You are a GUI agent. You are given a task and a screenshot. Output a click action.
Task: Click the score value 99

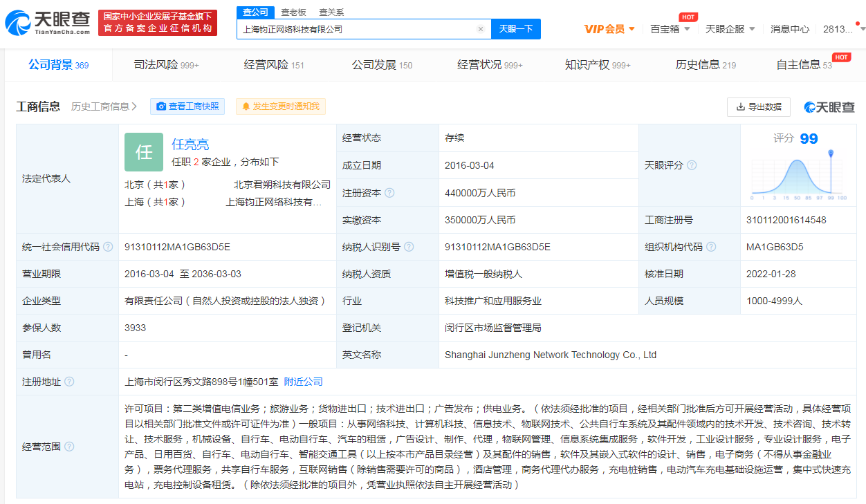(x=809, y=139)
